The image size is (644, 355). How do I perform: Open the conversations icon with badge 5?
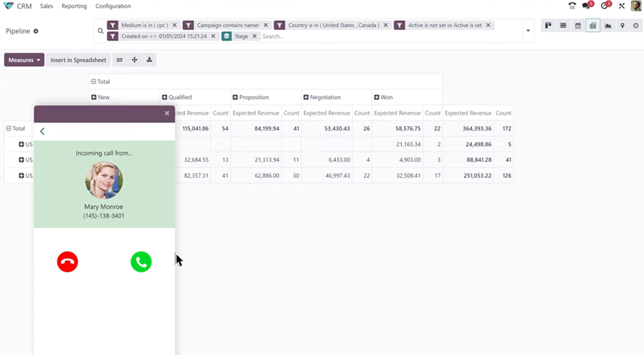point(587,6)
